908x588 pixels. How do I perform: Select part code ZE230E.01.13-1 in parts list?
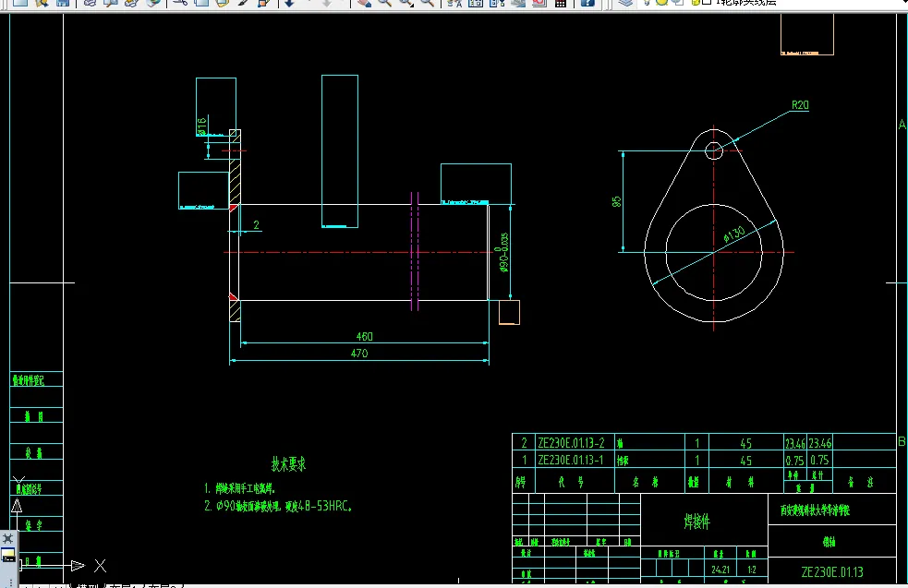pyautogui.click(x=571, y=460)
